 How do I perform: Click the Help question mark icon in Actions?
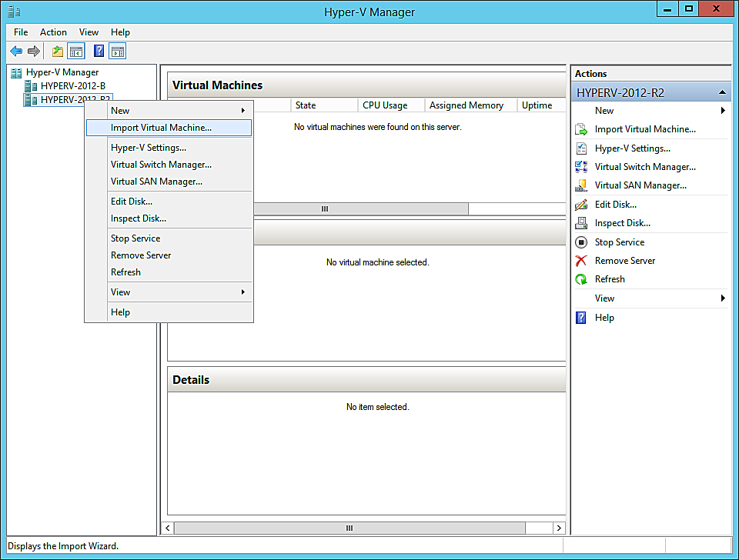click(x=581, y=318)
